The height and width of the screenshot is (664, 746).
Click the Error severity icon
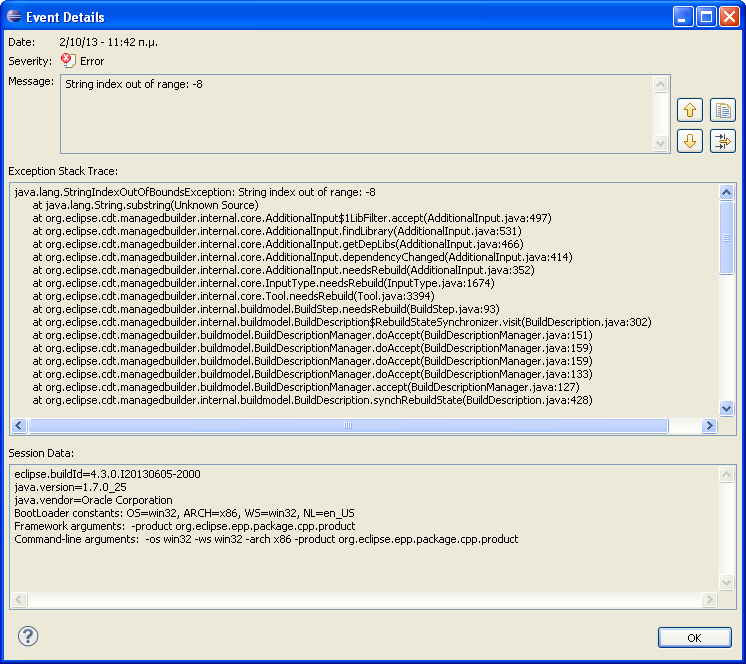[68, 60]
